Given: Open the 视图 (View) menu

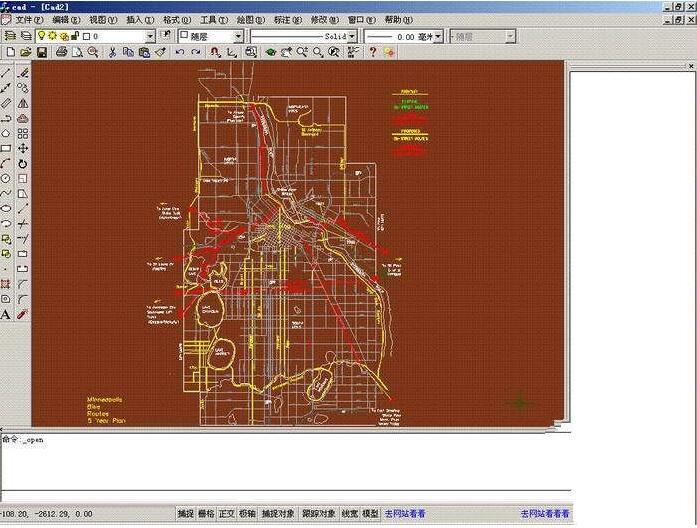Looking at the screenshot, I should click(103, 20).
